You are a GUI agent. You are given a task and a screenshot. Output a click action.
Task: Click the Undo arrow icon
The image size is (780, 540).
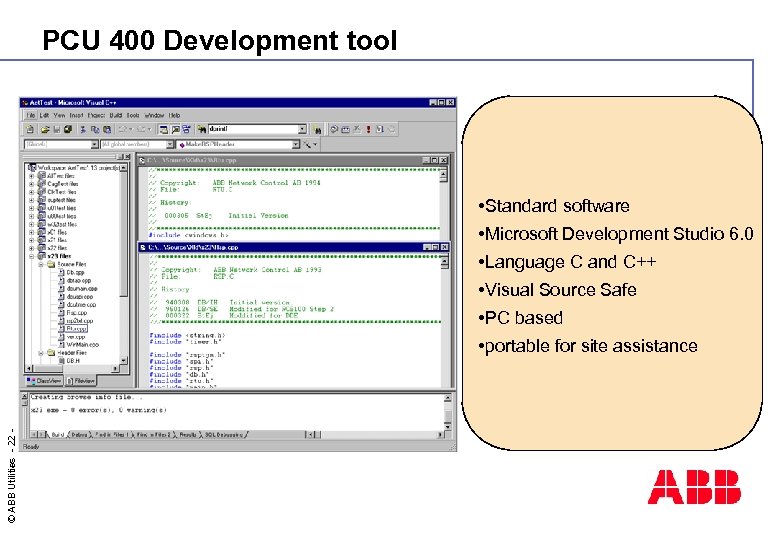pyautogui.click(x=122, y=130)
